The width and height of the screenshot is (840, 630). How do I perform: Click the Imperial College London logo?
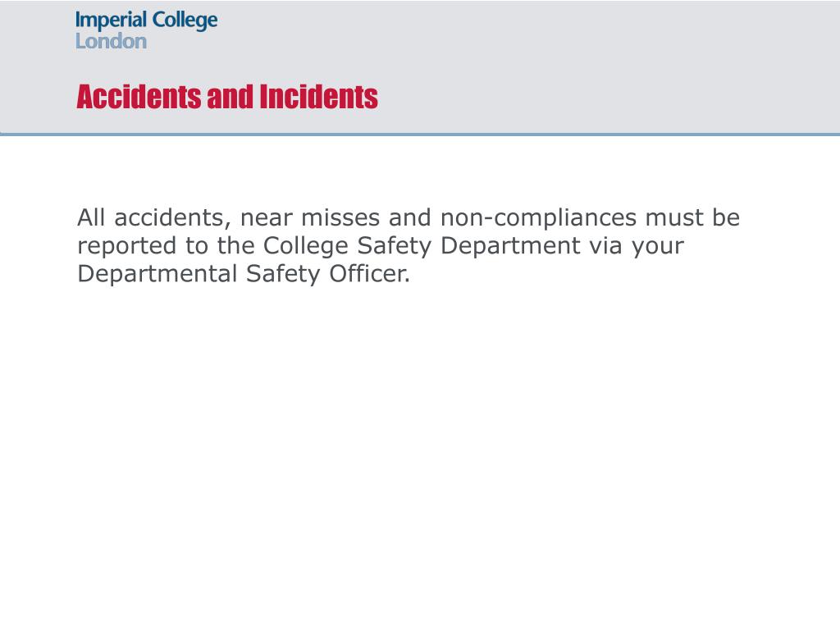tap(146, 30)
